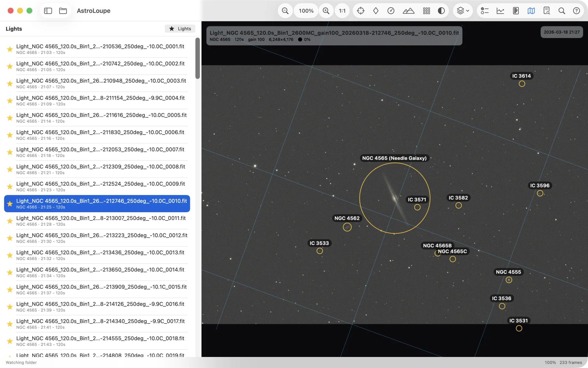Screen dimensions: 588x368
Task: Select frame 212053 0007.fit
Action: [97, 152]
